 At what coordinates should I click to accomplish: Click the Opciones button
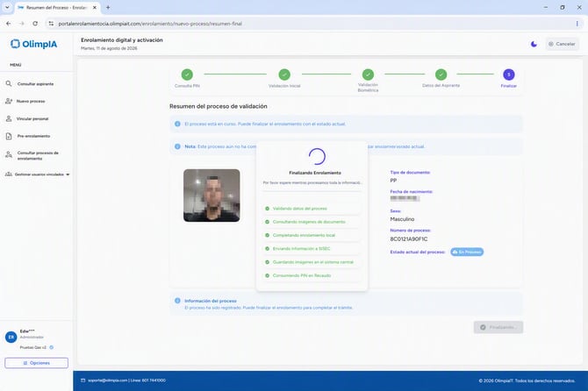pyautogui.click(x=36, y=363)
